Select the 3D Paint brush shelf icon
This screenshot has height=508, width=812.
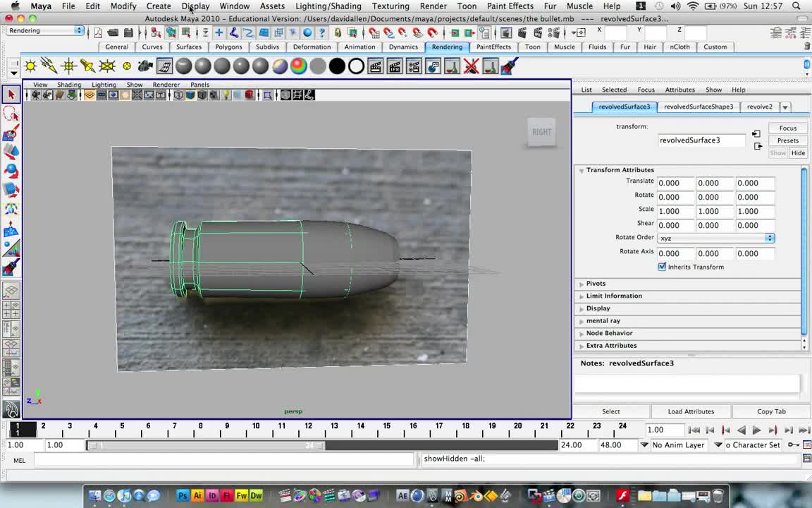pos(510,66)
